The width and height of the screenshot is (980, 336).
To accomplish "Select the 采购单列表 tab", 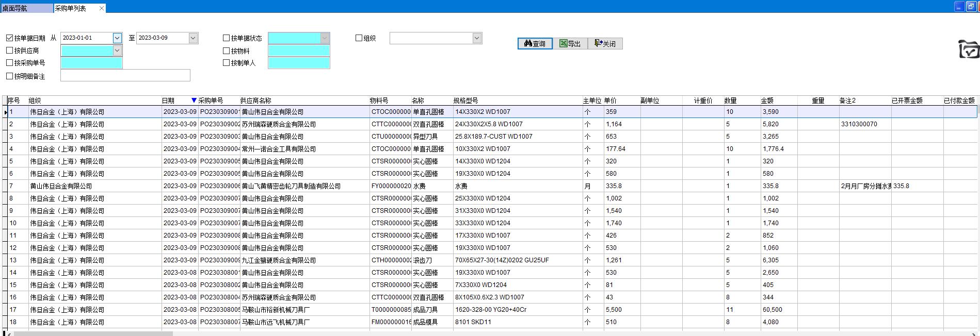I will coord(71,8).
